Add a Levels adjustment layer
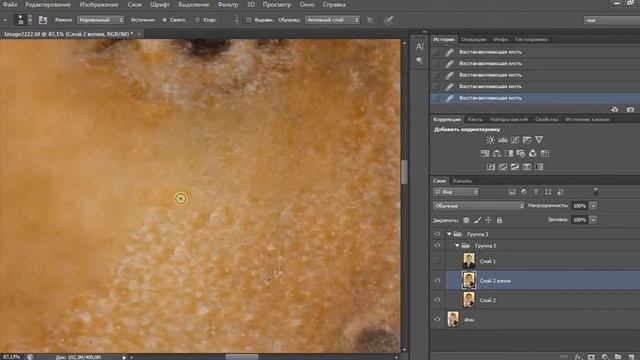Image resolution: width=640 pixels, height=360 pixels. (502, 140)
